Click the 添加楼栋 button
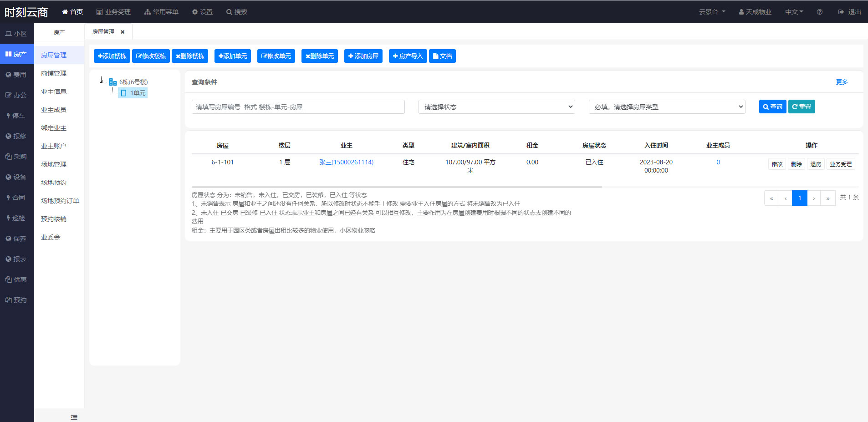Screen dimensions: 868x422 coord(112,56)
